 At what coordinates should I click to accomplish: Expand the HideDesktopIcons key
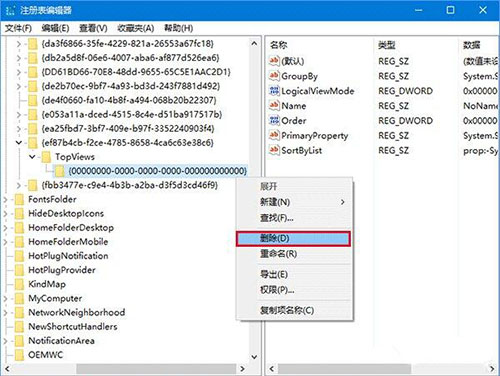point(6,214)
